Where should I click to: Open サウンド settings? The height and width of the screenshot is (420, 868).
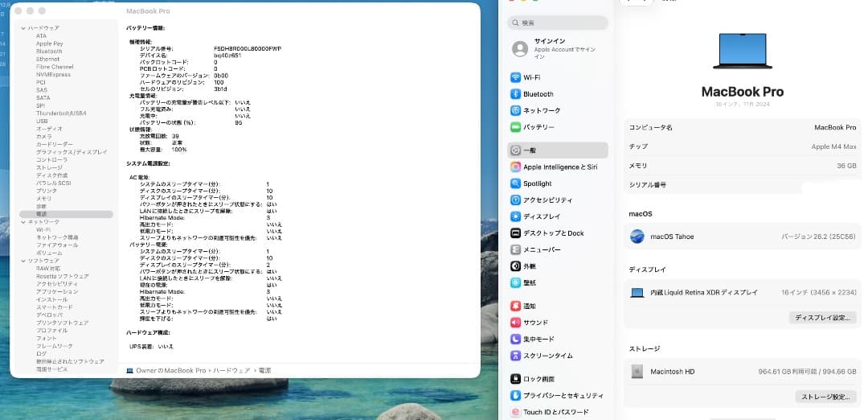pyautogui.click(x=558, y=323)
